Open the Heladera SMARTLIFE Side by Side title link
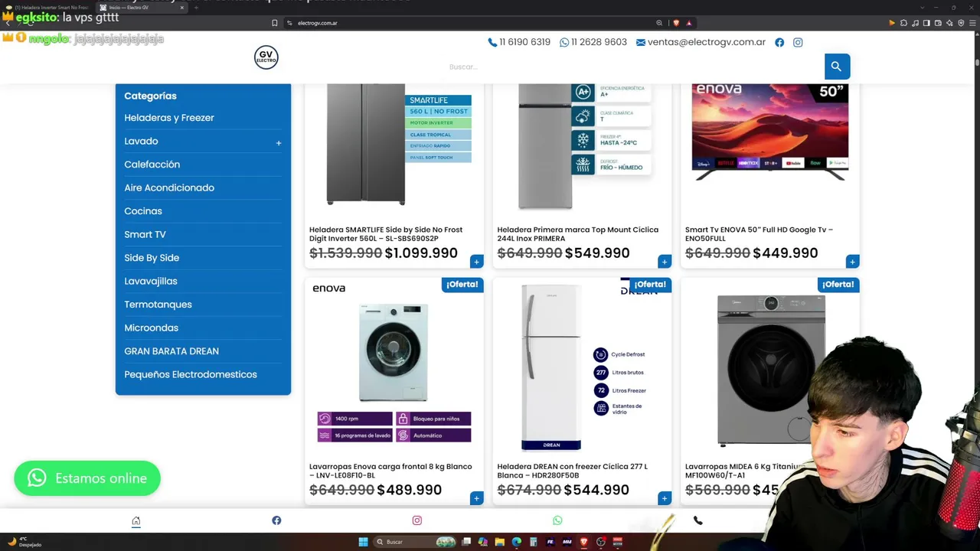This screenshot has width=980, height=551. (x=386, y=234)
